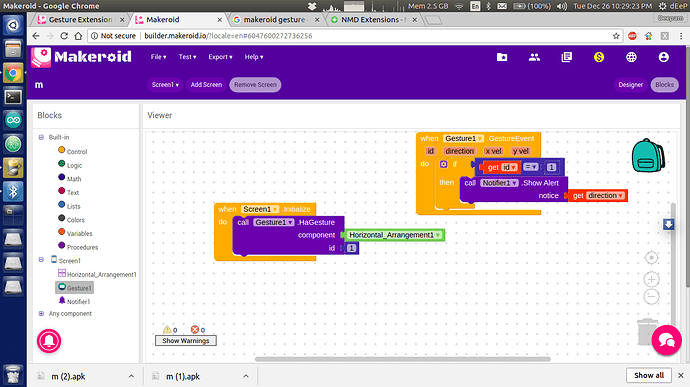
Task: Click the Add Screen button
Action: (206, 85)
